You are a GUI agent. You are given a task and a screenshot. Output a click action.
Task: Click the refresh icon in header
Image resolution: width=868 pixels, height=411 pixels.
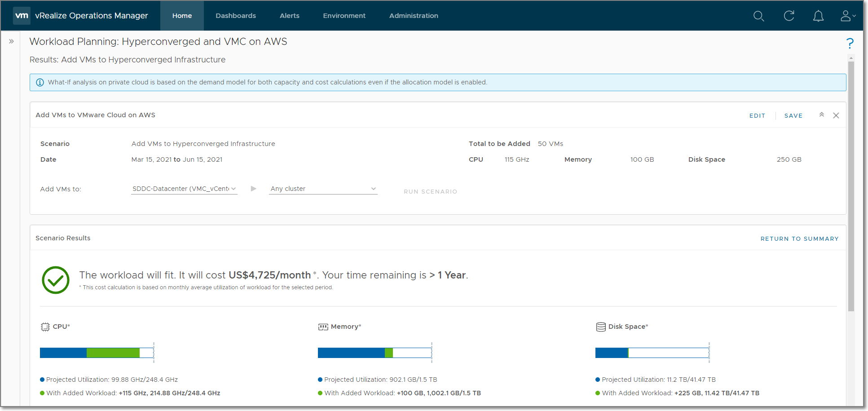pyautogui.click(x=789, y=16)
